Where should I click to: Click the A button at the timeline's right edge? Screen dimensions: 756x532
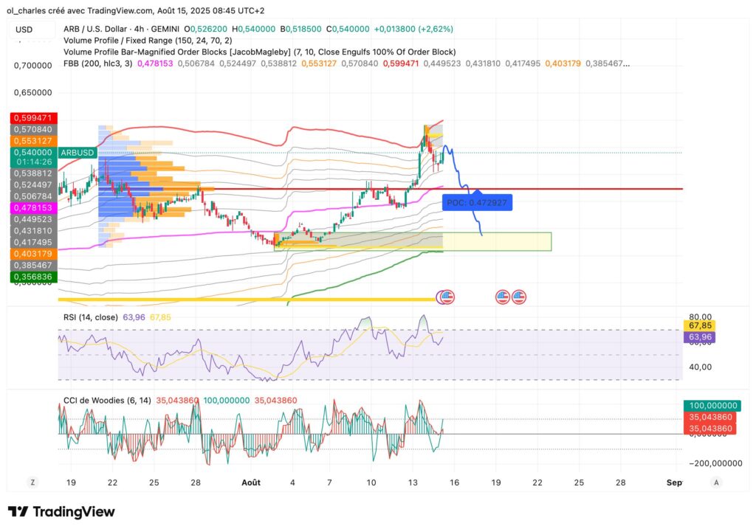coord(716,482)
